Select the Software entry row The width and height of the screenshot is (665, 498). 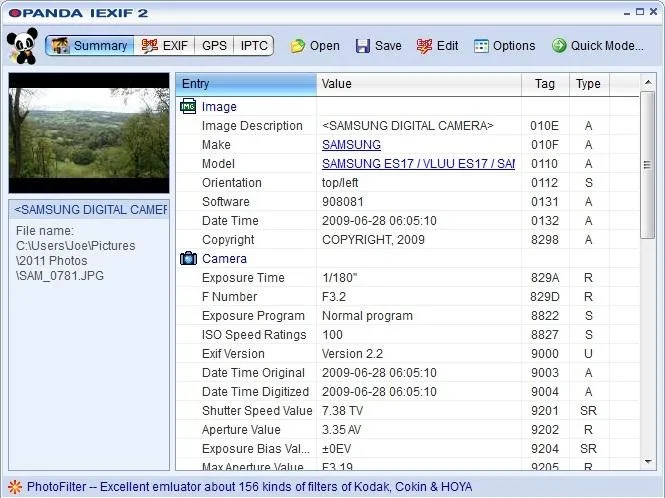pos(408,201)
